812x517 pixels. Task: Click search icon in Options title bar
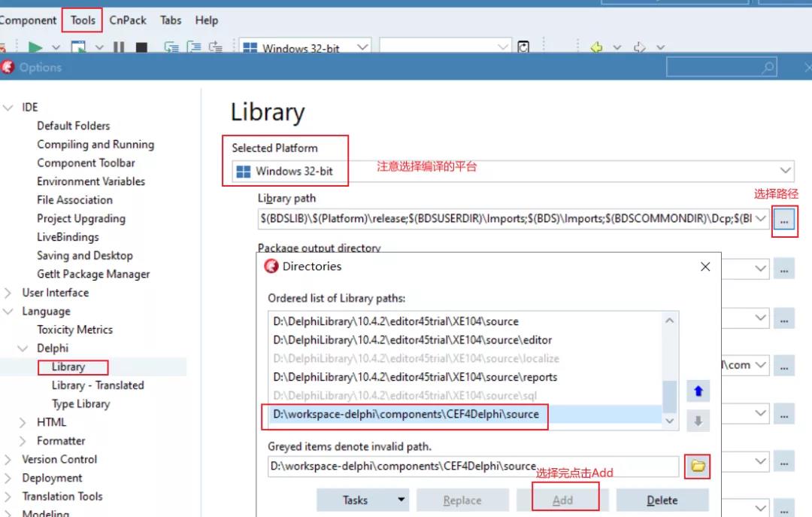pyautogui.click(x=768, y=67)
